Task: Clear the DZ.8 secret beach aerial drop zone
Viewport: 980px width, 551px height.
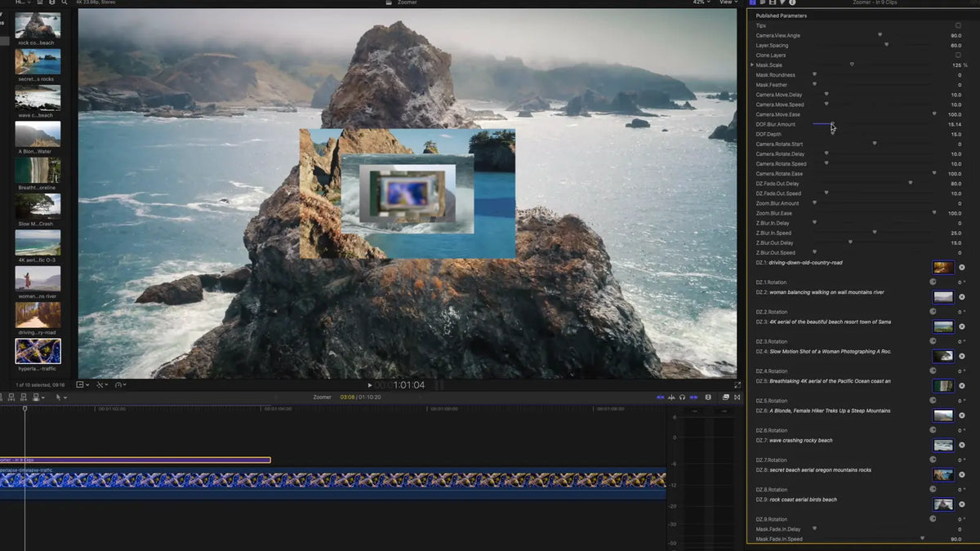Action: (961, 474)
